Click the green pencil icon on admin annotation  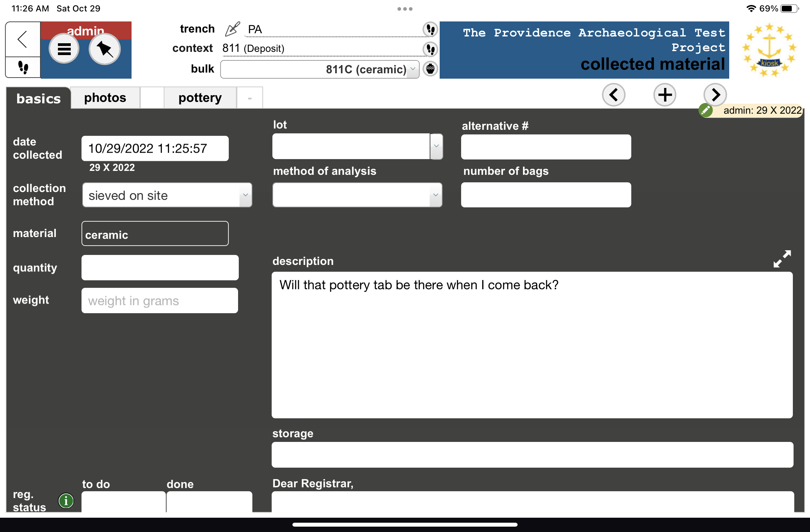[705, 110]
